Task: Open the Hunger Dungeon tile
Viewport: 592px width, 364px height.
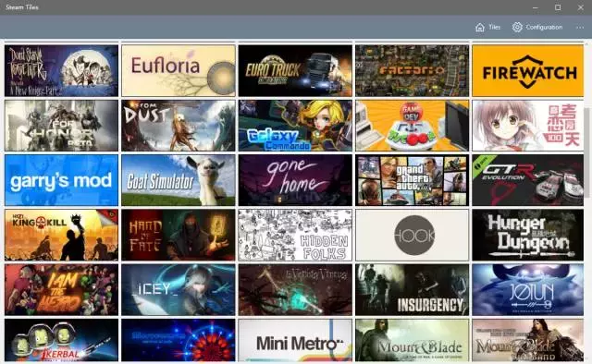Action: [528, 235]
